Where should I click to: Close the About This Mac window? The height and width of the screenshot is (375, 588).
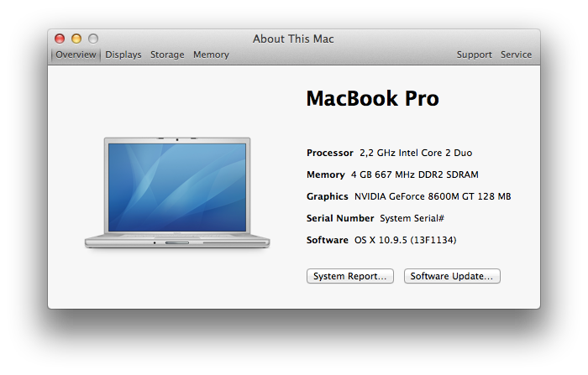[60, 39]
